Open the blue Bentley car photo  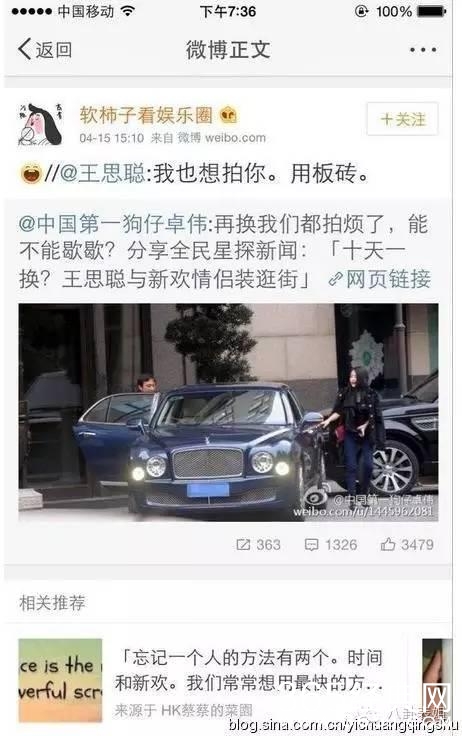(x=228, y=412)
